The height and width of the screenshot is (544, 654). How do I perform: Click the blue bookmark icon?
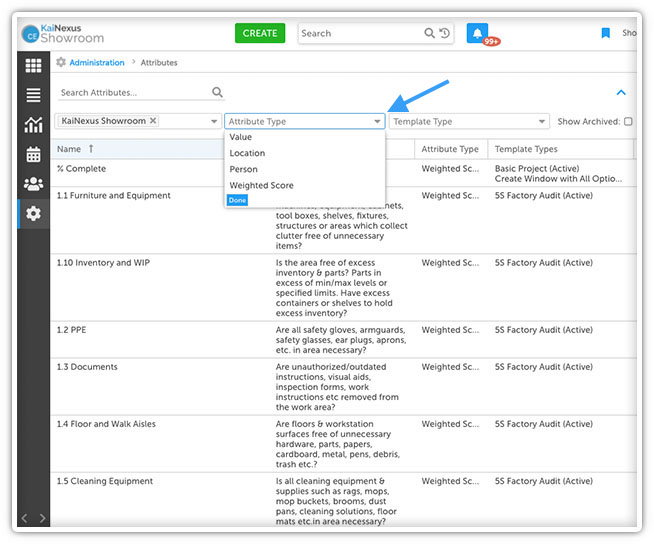coord(605,33)
